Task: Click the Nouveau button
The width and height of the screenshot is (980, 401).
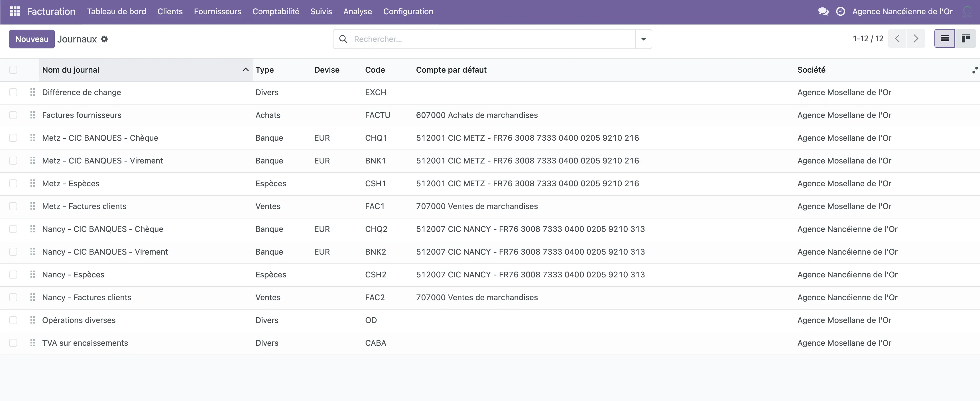Action: 32,39
